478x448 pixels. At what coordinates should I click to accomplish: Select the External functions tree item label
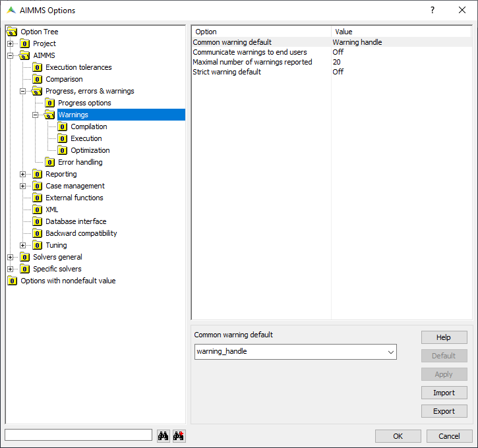pyautogui.click(x=75, y=198)
